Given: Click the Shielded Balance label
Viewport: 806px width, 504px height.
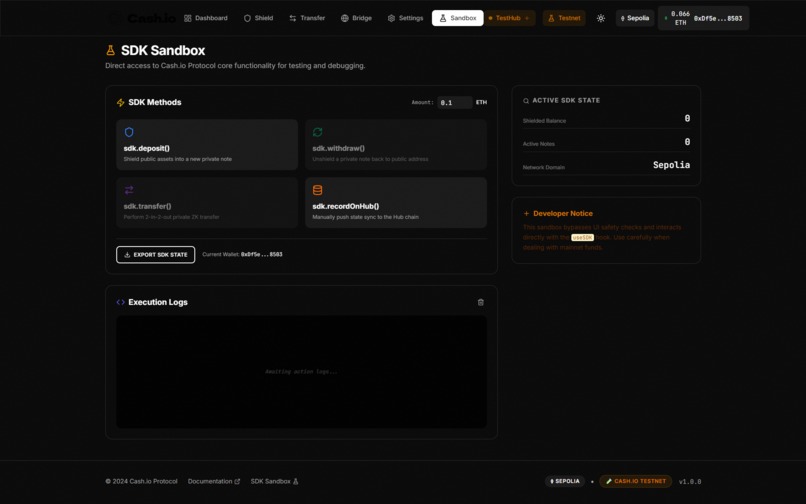Looking at the screenshot, I should point(544,121).
